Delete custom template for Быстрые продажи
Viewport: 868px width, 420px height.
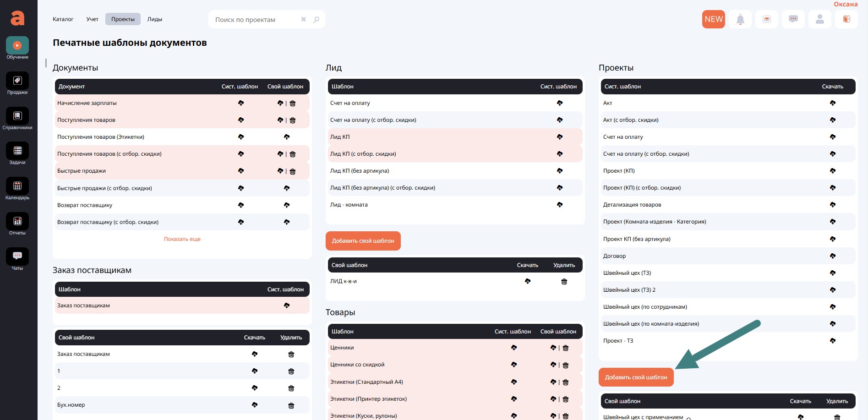coord(293,171)
